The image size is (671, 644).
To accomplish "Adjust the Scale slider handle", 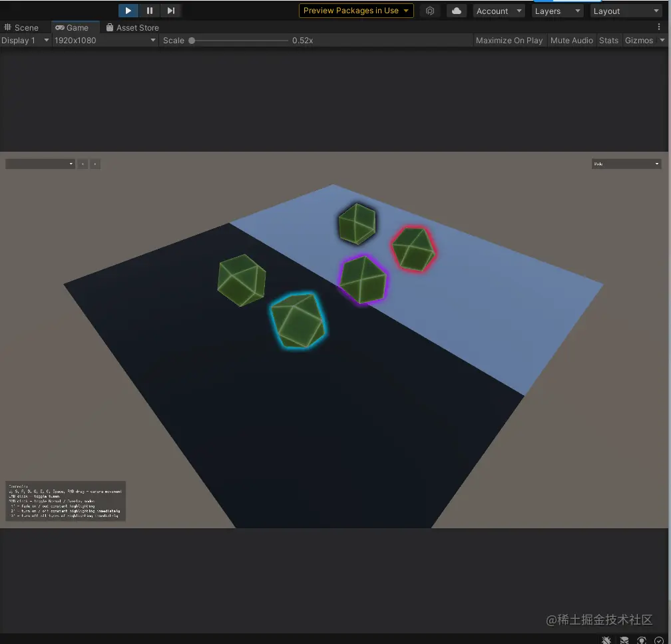I will [192, 41].
